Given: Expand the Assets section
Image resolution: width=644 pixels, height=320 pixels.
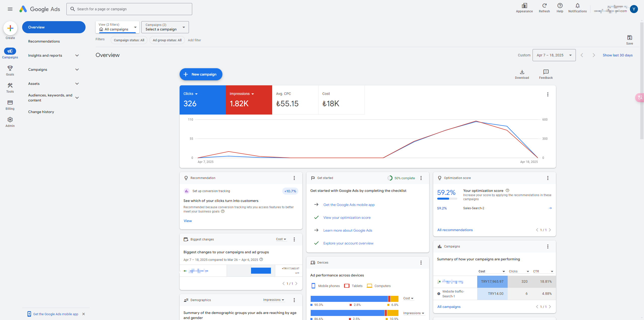Looking at the screenshot, I should pos(77,84).
